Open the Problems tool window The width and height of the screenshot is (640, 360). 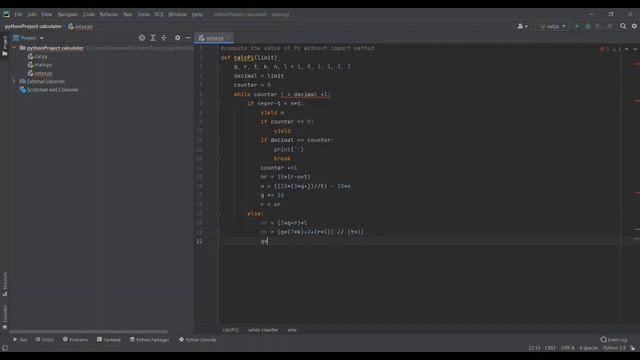pos(76,340)
